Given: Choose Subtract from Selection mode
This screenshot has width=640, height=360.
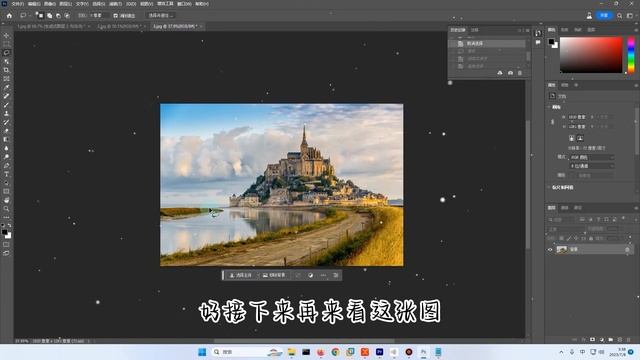Looking at the screenshot, I should (x=58, y=16).
